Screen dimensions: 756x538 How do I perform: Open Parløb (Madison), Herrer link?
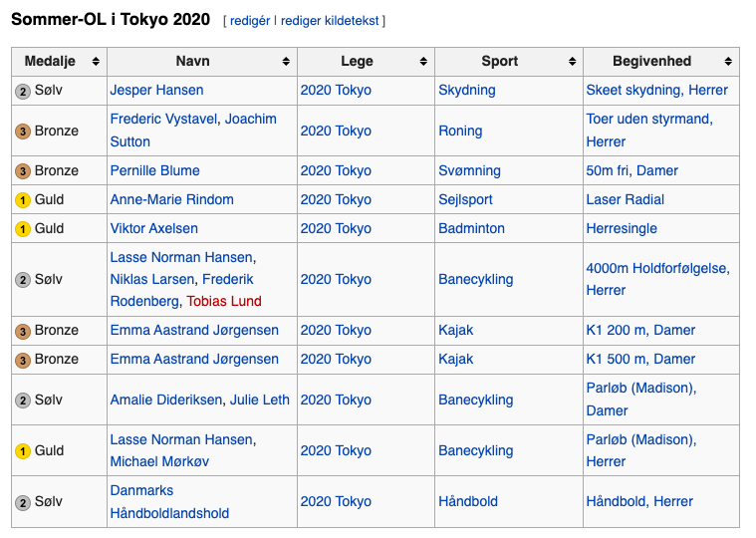pos(641,450)
